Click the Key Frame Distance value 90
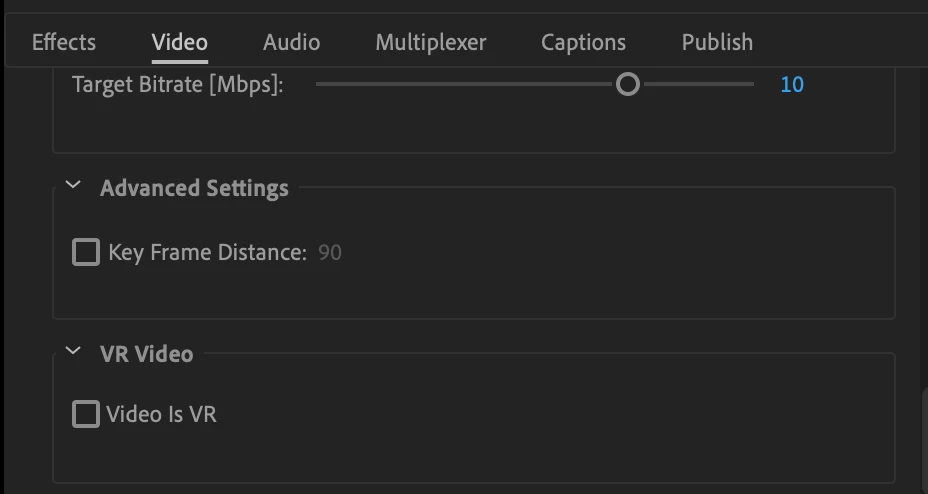This screenshot has width=928, height=494. (330, 253)
